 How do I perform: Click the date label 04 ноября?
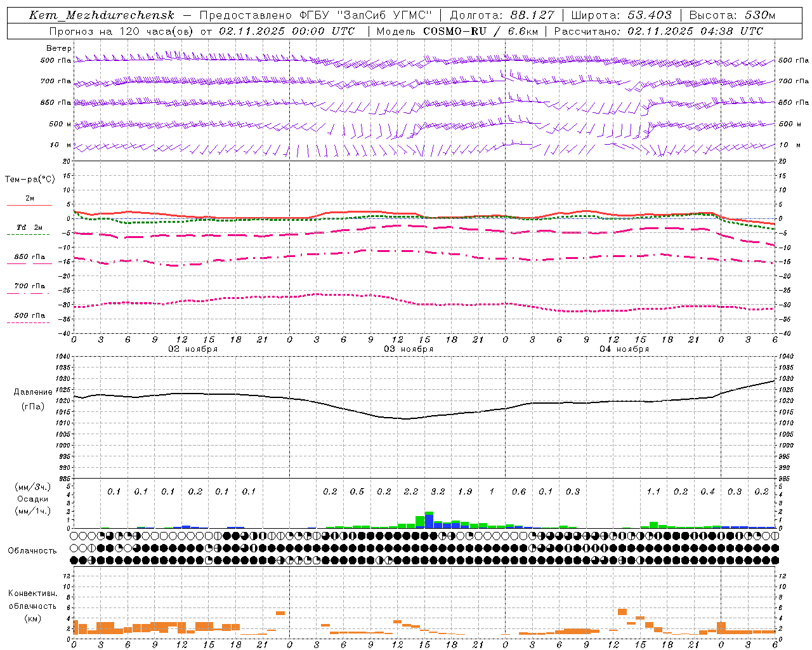point(624,349)
